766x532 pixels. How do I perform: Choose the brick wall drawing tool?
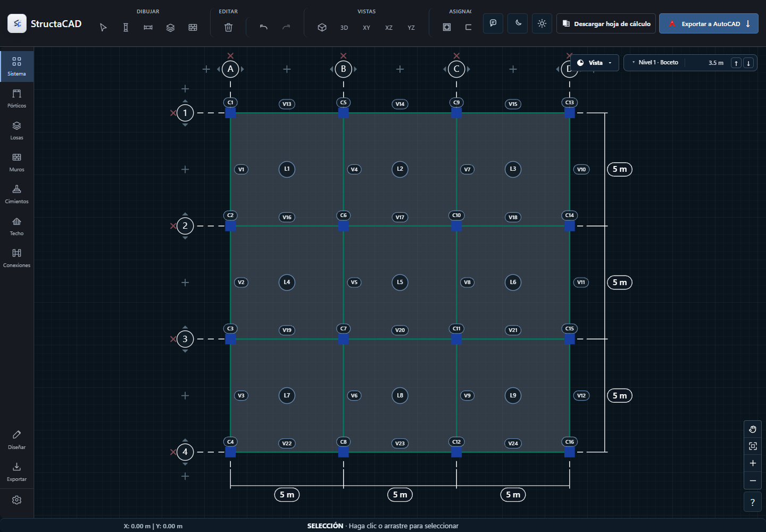point(193,27)
